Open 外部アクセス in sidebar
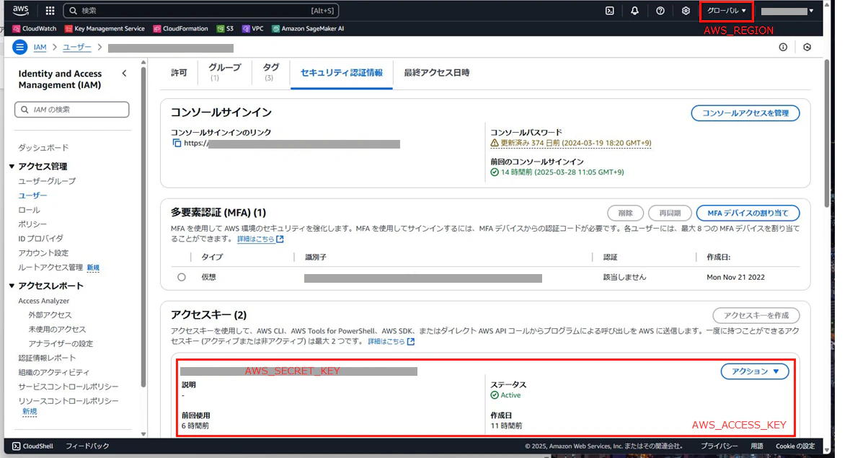868x458 pixels. 50,315
